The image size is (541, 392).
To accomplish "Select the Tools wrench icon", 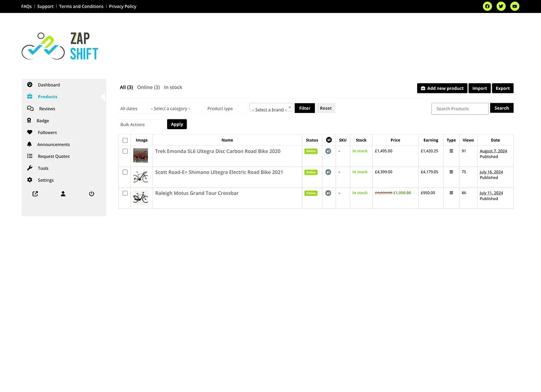I will point(30,168).
